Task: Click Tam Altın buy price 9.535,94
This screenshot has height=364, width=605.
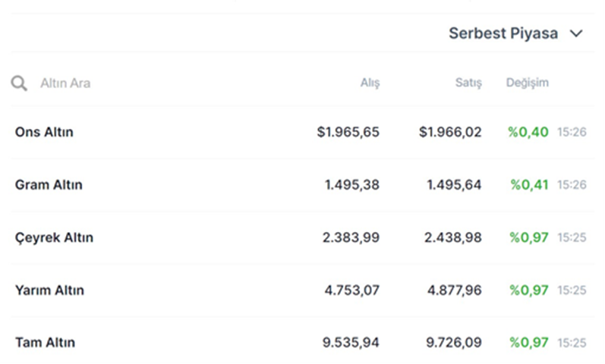Action: [351, 343]
